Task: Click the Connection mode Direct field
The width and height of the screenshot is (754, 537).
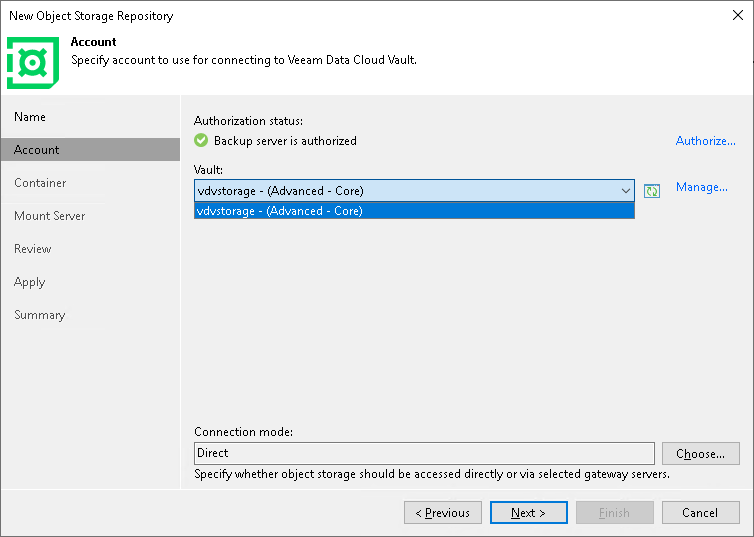Action: 424,453
